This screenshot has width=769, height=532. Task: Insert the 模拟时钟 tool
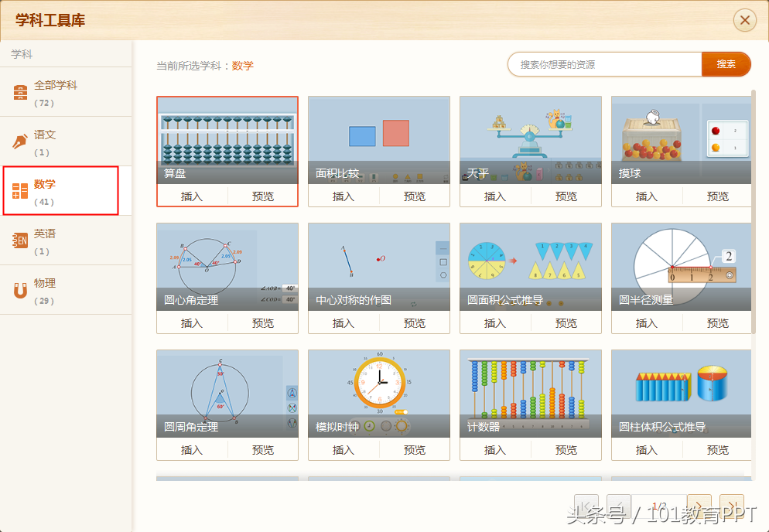point(343,449)
